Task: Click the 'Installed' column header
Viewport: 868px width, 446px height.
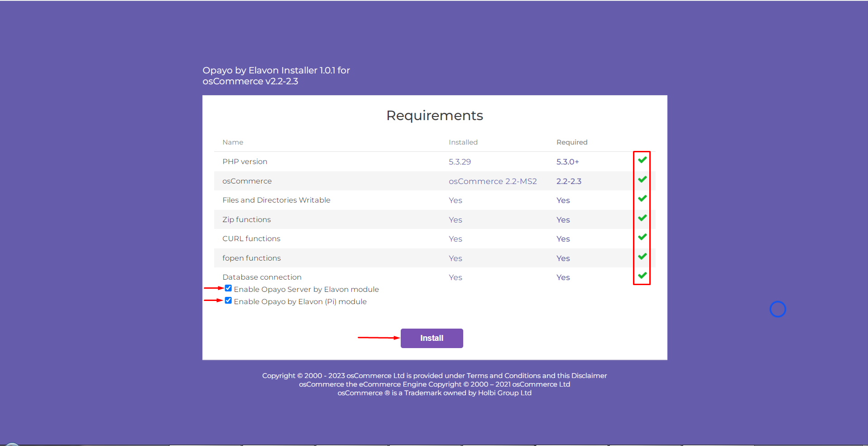Action: coord(463,142)
